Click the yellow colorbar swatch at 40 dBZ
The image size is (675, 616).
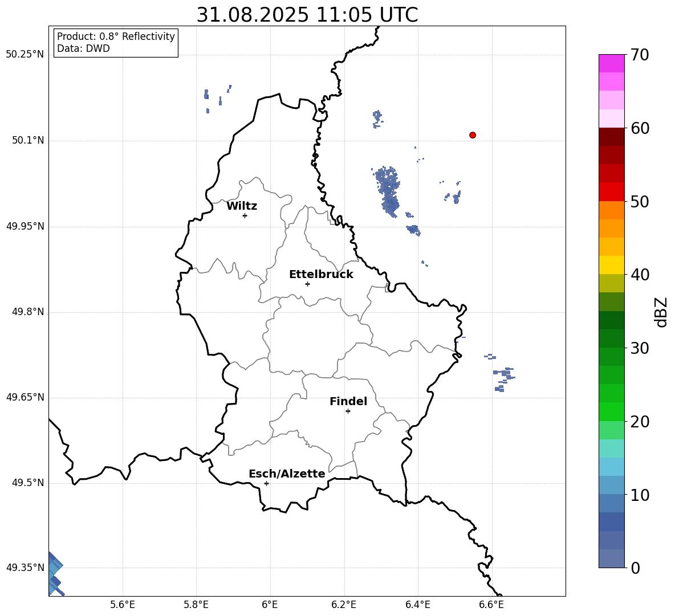tap(611, 265)
